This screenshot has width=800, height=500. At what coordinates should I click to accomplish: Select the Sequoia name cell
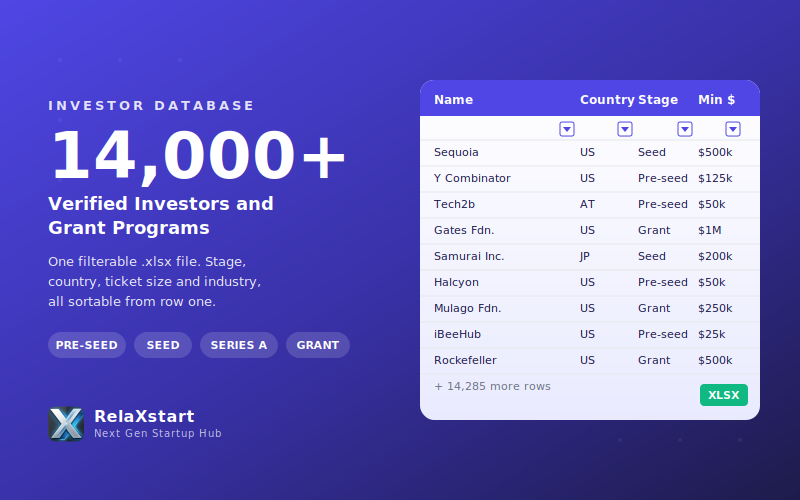click(x=456, y=152)
